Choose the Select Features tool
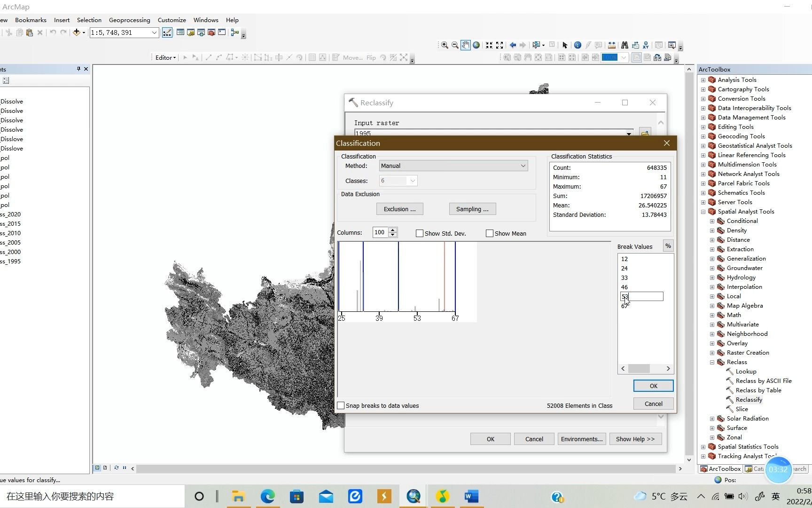 (536, 45)
